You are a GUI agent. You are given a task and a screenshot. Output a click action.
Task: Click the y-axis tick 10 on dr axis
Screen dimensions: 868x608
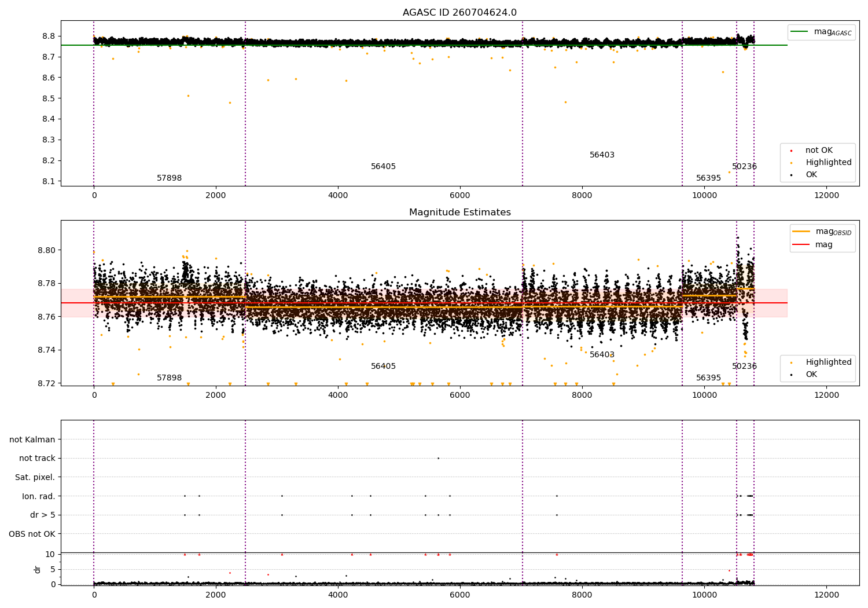click(50, 554)
